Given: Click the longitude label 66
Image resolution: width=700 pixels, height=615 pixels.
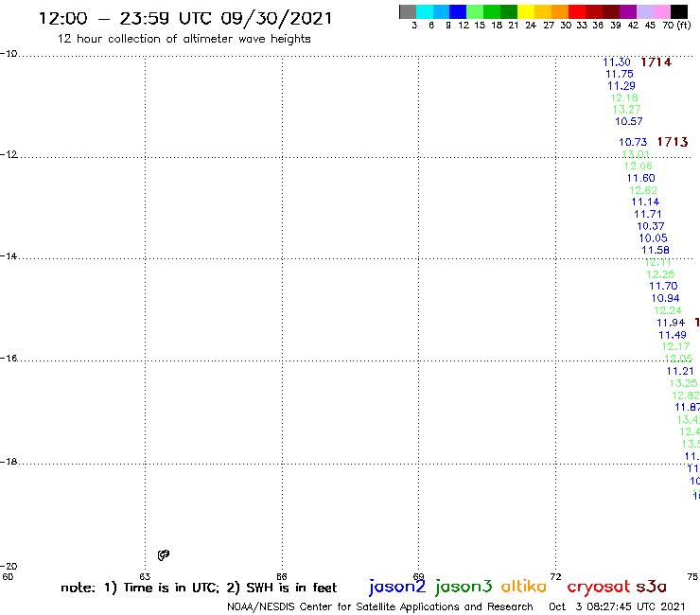Looking at the screenshot, I should click(282, 576).
